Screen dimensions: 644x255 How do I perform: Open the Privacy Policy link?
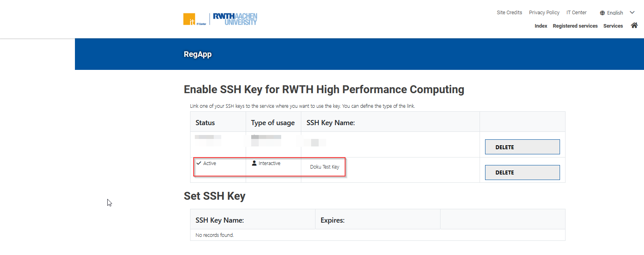point(544,13)
